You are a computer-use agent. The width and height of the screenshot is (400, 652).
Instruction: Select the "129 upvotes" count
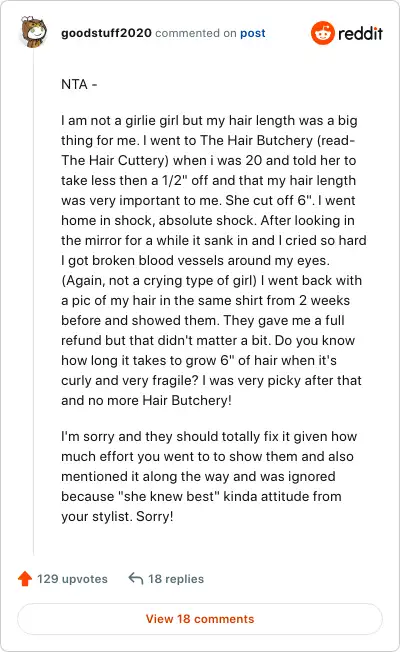coord(72,579)
